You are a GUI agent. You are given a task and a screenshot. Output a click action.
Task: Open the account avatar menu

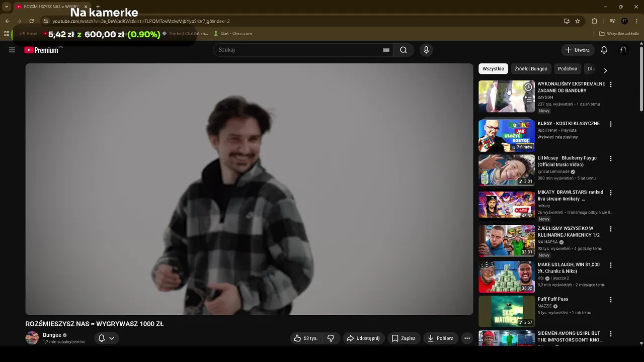tap(623, 50)
